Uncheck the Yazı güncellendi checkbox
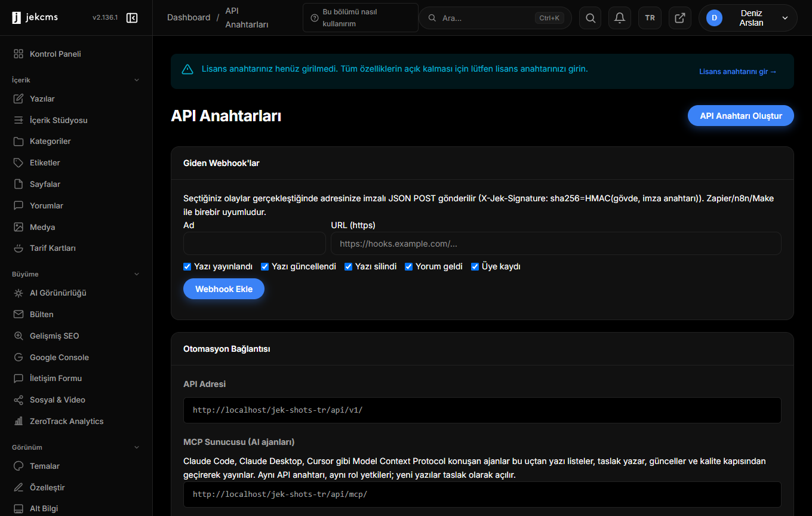Viewport: 812px width, 516px height. (x=265, y=266)
